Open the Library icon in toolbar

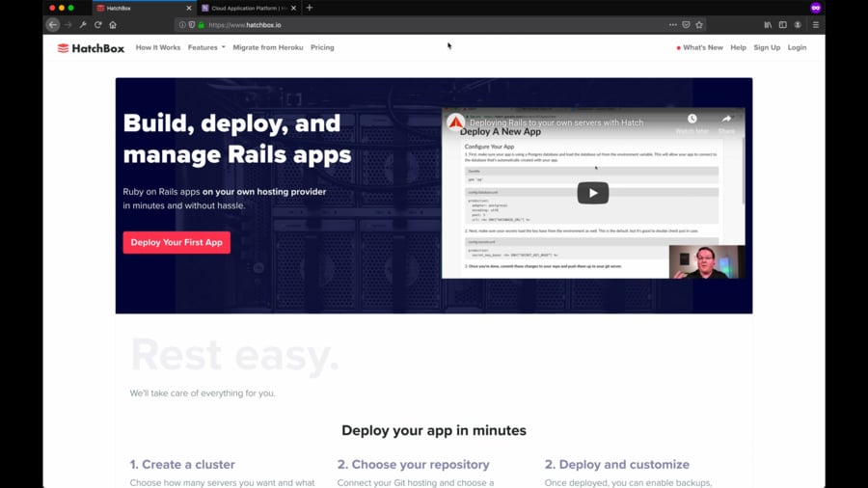tap(768, 25)
